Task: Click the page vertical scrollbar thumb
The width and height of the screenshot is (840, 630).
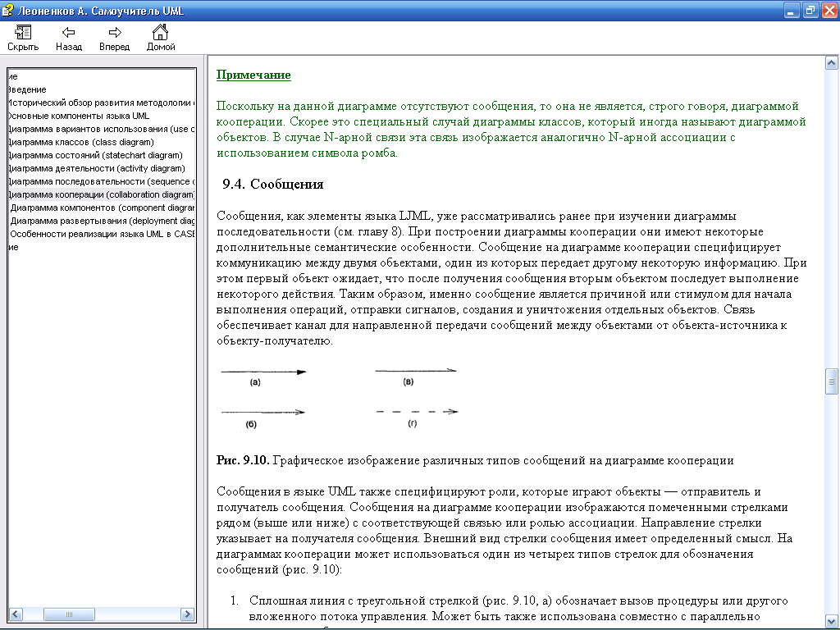Action: tap(832, 381)
